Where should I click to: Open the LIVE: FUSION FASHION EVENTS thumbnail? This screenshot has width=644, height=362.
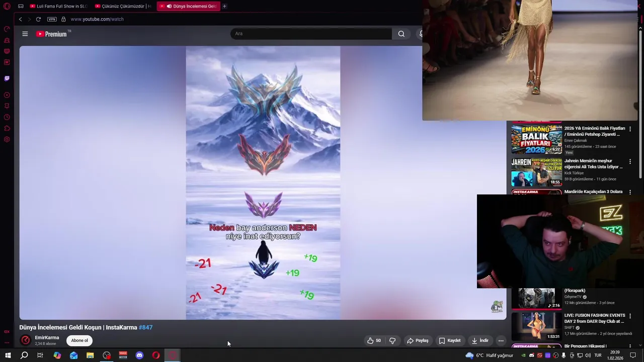pyautogui.click(x=536, y=326)
